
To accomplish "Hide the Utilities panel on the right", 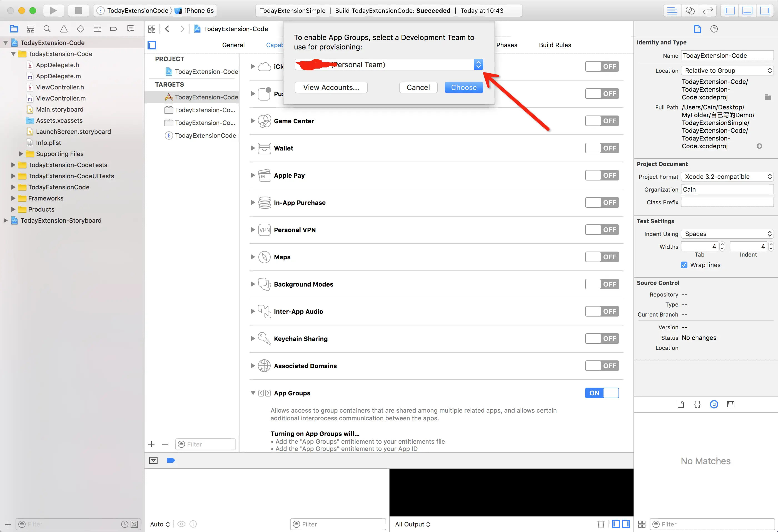I will 765,10.
